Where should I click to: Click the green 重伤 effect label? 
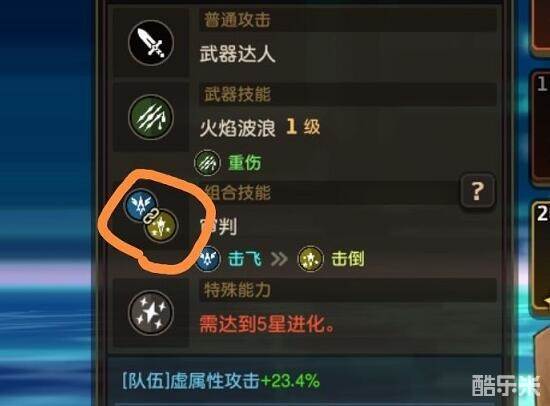(x=245, y=163)
